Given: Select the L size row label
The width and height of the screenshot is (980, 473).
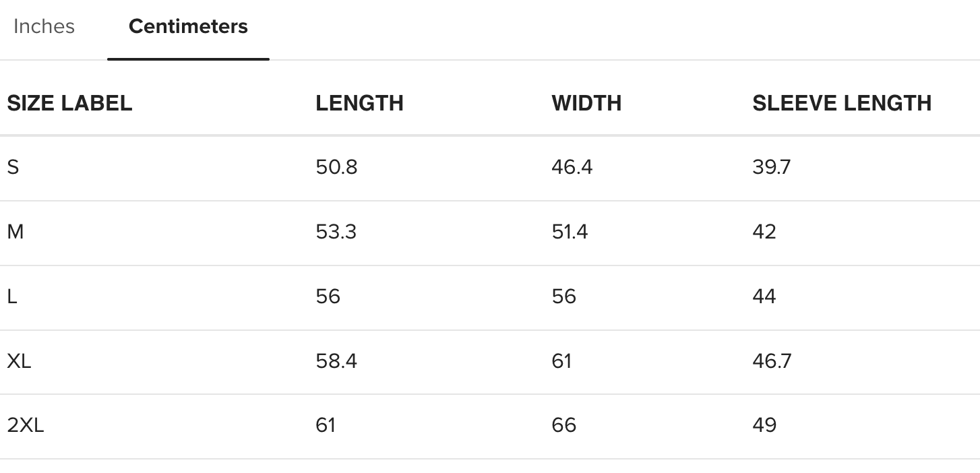Looking at the screenshot, I should 11,296.
